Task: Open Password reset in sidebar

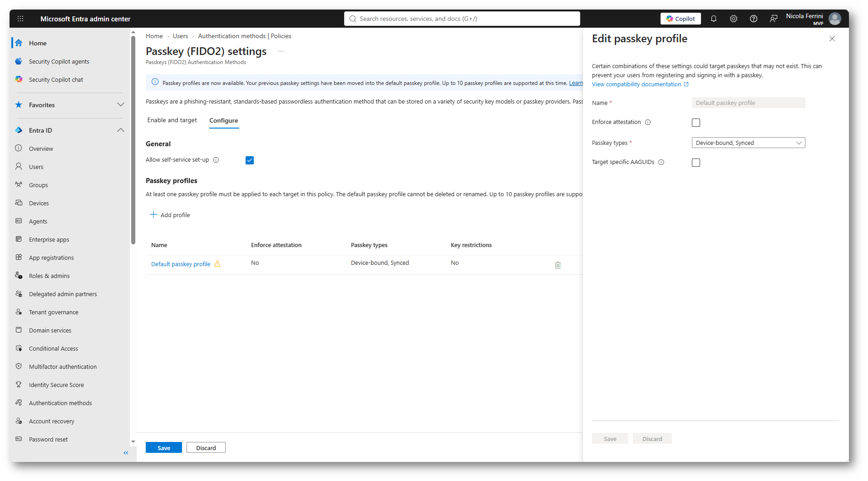Action: tap(48, 439)
